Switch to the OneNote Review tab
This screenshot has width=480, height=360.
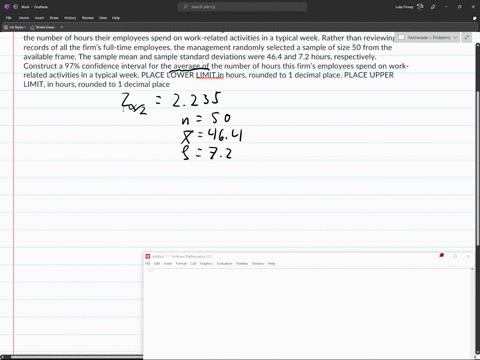(x=88, y=18)
